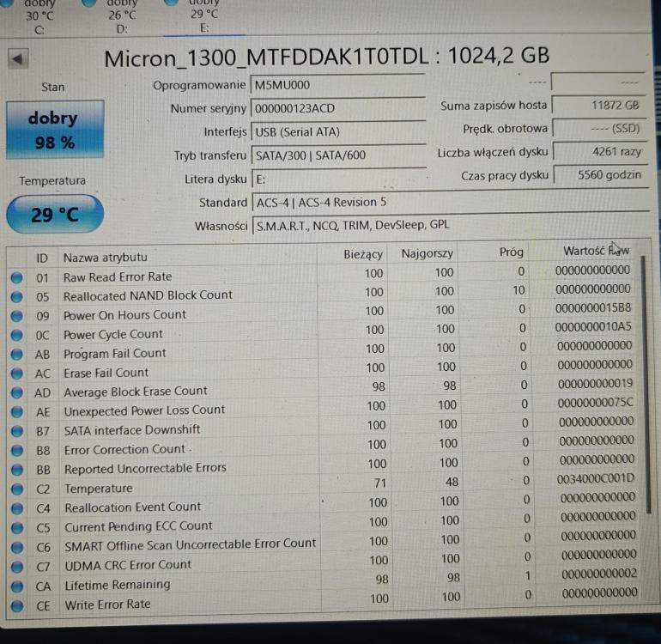This screenshot has height=644, width=661.
Task: Click status dot for Current Pending ECC Count
Action: tap(17, 528)
